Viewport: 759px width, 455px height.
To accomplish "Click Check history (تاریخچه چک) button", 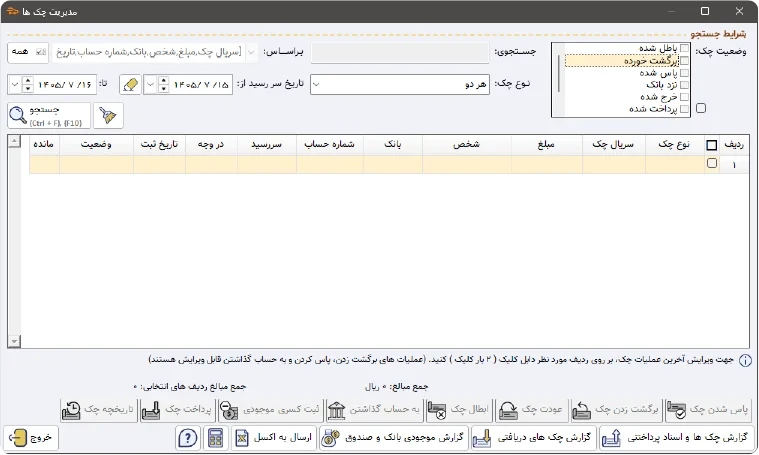I will pos(99,410).
